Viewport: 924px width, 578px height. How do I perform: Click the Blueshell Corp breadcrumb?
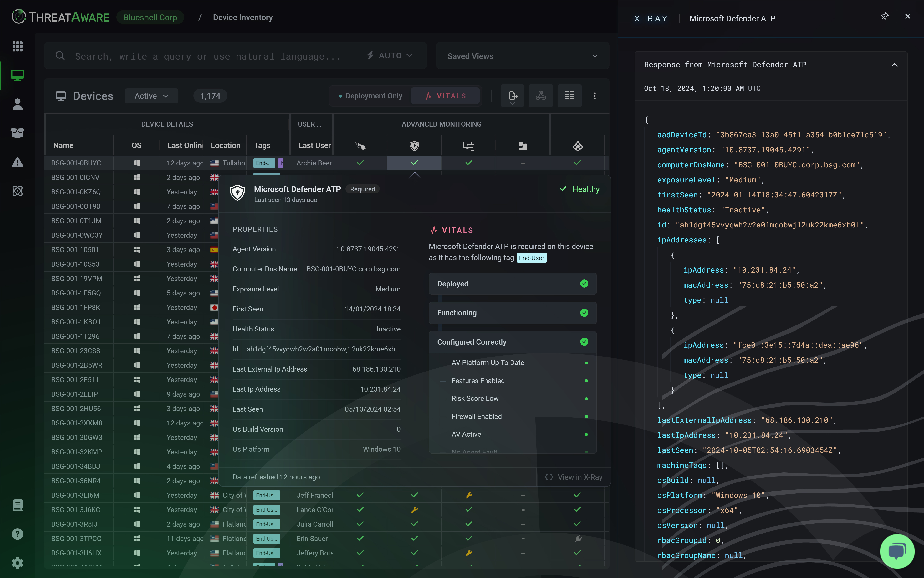coord(150,17)
